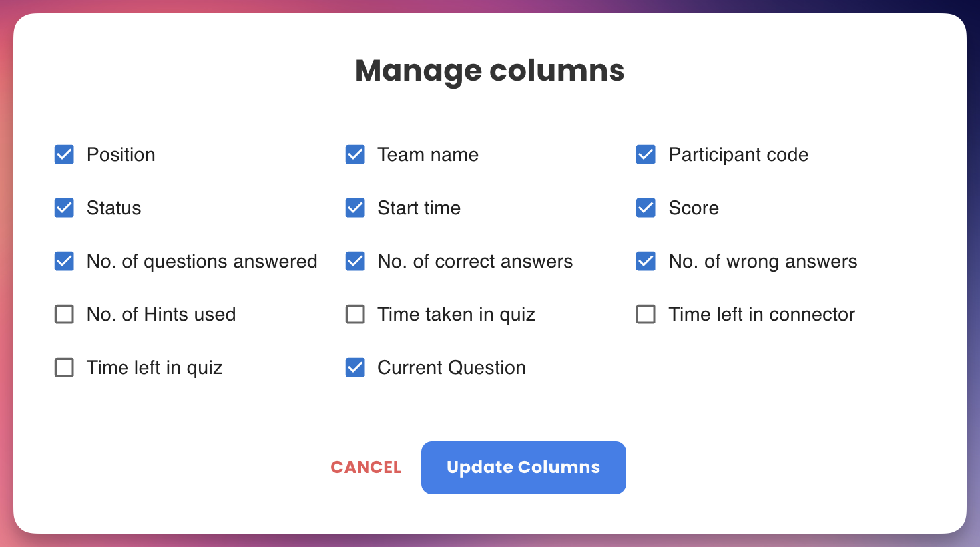Uncheck the Position checkbox
This screenshot has height=547, width=980.
[64, 154]
